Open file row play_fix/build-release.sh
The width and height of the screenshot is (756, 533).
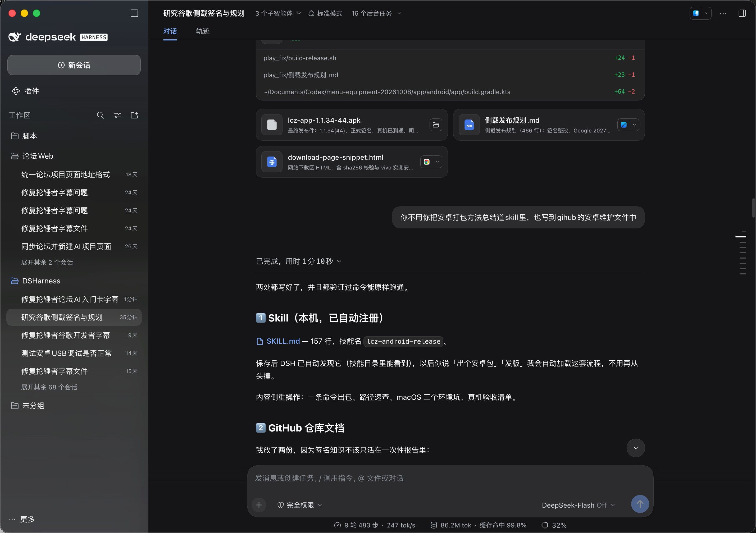coord(450,58)
